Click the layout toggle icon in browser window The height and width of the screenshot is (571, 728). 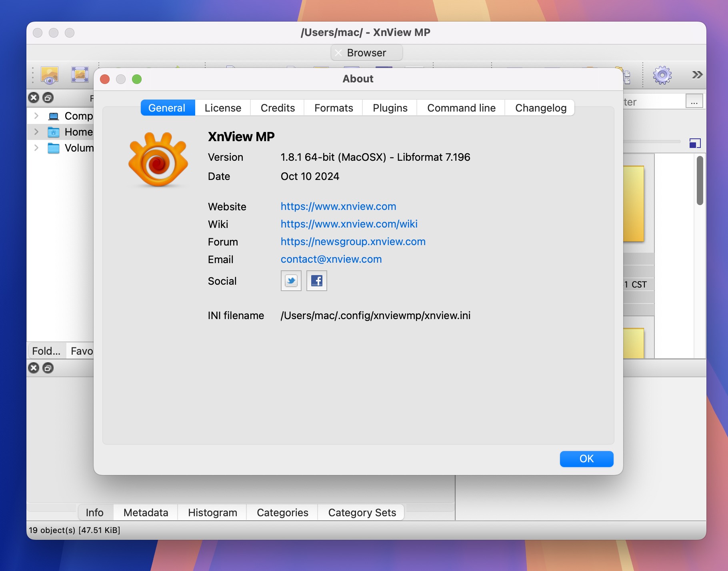(x=695, y=143)
